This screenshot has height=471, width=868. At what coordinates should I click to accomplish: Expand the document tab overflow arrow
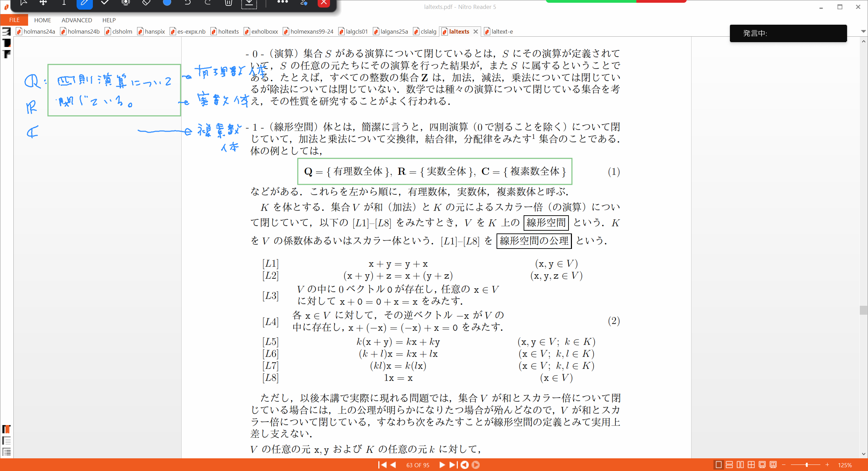pyautogui.click(x=863, y=31)
